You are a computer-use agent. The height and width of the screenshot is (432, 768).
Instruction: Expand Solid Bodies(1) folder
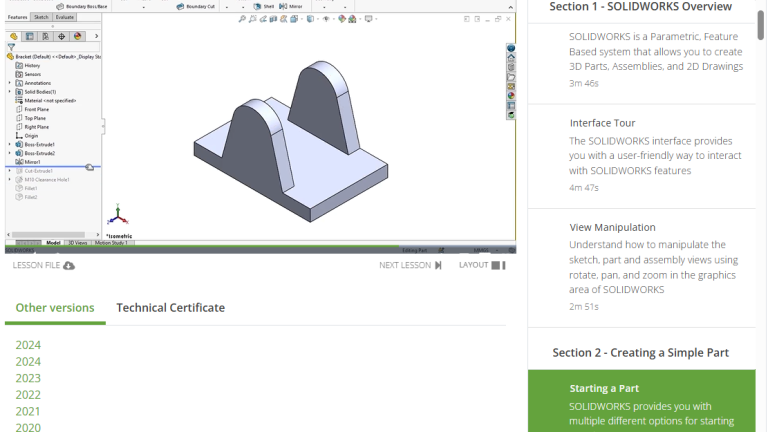click(x=9, y=92)
